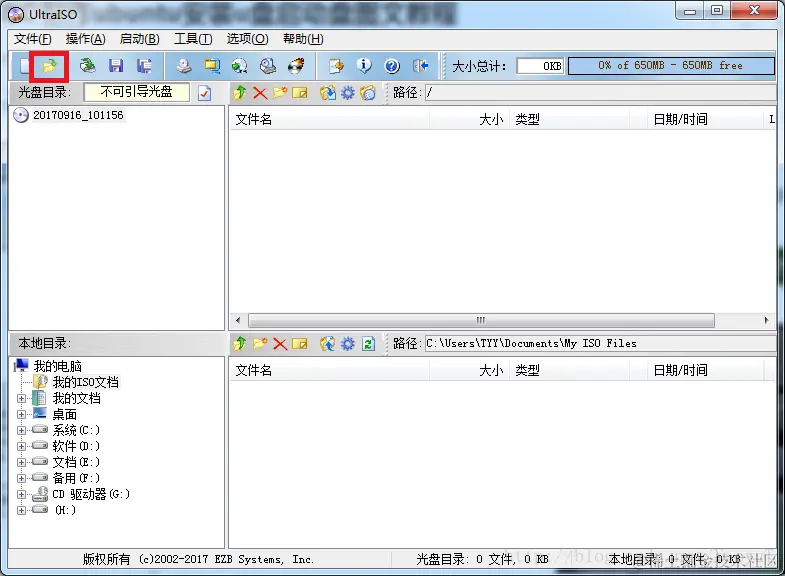The image size is (785, 576).
Task: Click the Exit door-arrow toolbar icon
Action: click(x=421, y=66)
